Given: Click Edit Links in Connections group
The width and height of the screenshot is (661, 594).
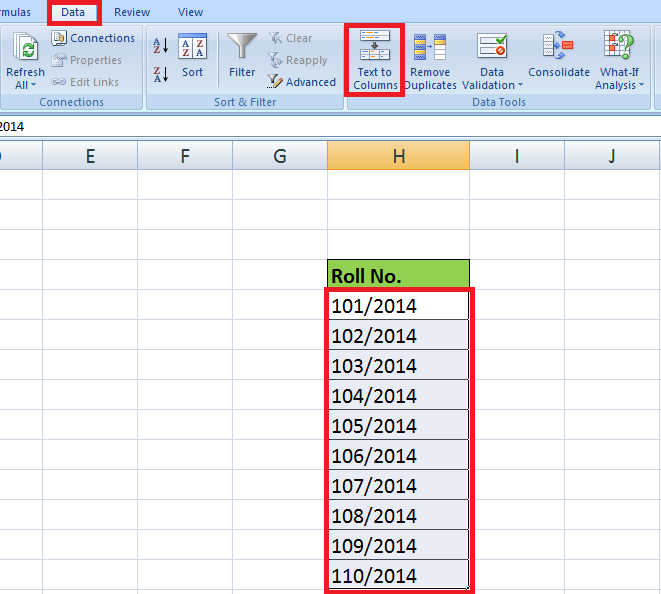Looking at the screenshot, I should point(85,82).
